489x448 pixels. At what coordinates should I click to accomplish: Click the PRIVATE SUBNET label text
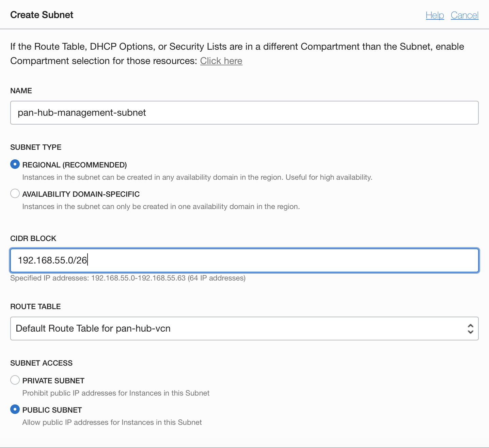(53, 381)
